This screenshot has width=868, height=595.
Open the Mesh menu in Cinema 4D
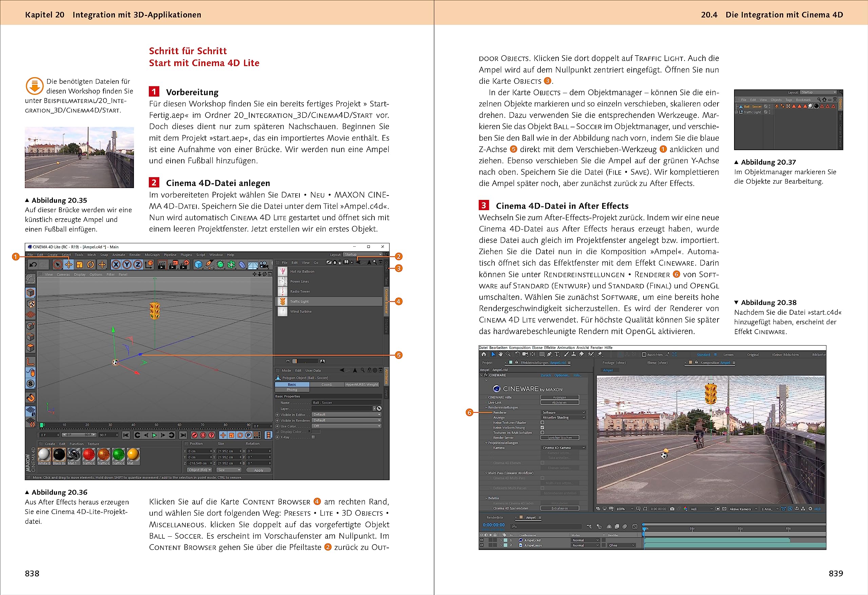point(92,255)
